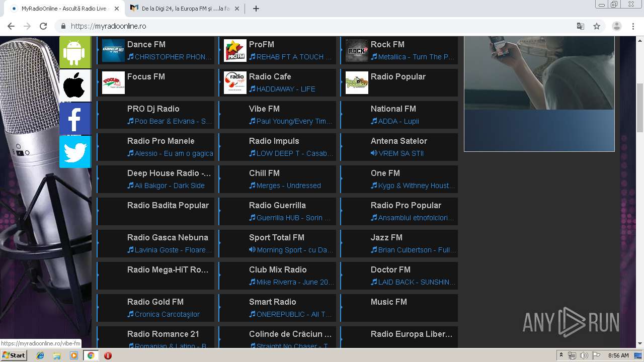Open a new browser tab
The image size is (644, 362).
point(256,9)
